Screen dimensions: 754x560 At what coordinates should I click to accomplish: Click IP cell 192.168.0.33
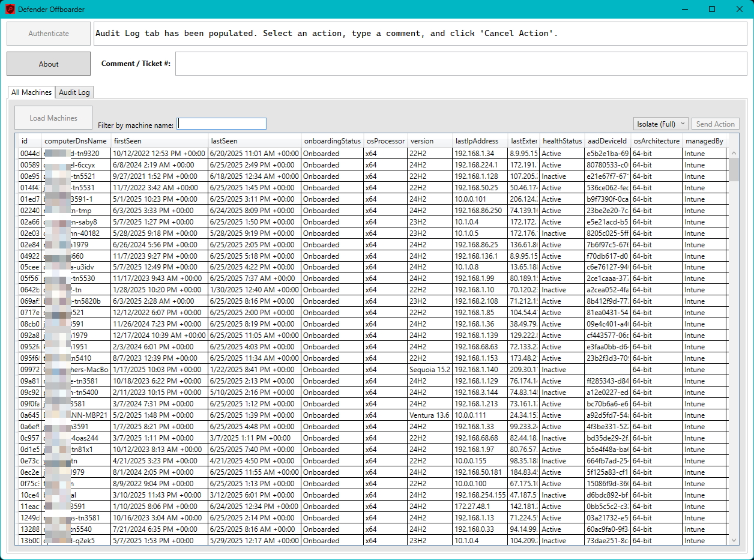(480, 529)
